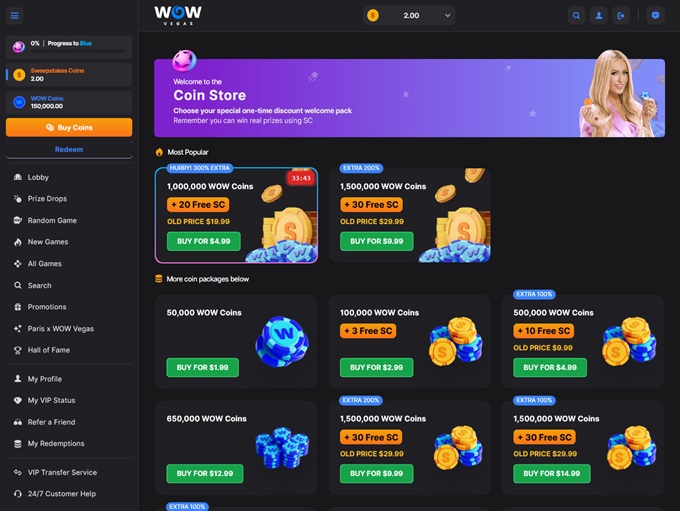Open the hamburger menu icon
This screenshot has height=511, width=680.
pyautogui.click(x=14, y=16)
